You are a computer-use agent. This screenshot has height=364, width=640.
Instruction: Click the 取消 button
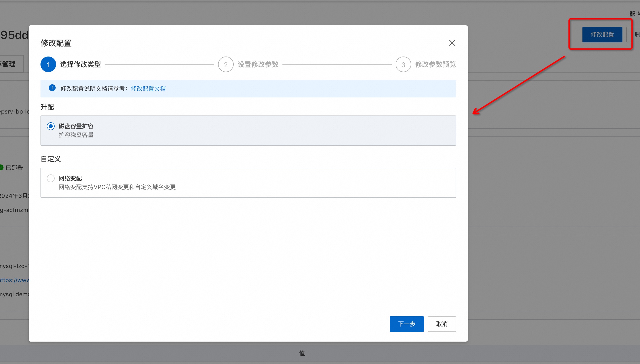point(442,324)
